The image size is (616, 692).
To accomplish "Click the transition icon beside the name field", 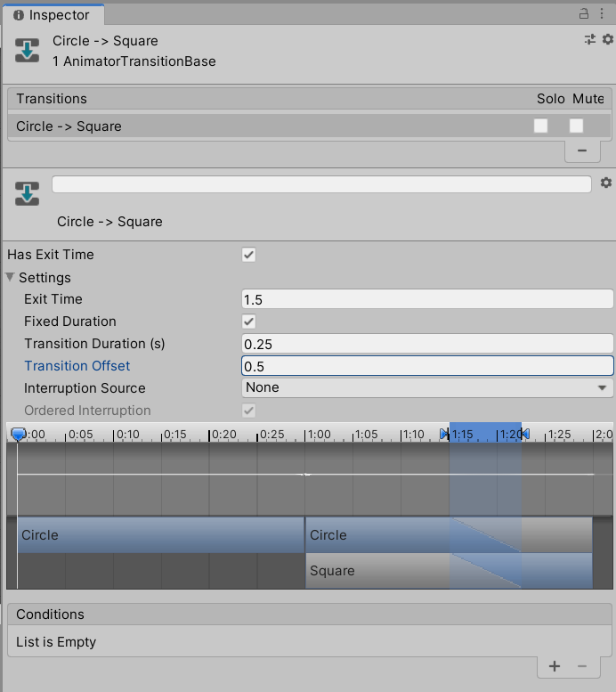I will coord(27,193).
